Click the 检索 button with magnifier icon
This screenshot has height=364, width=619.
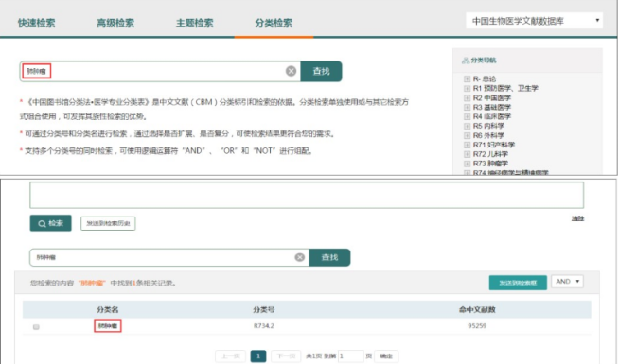click(x=50, y=223)
